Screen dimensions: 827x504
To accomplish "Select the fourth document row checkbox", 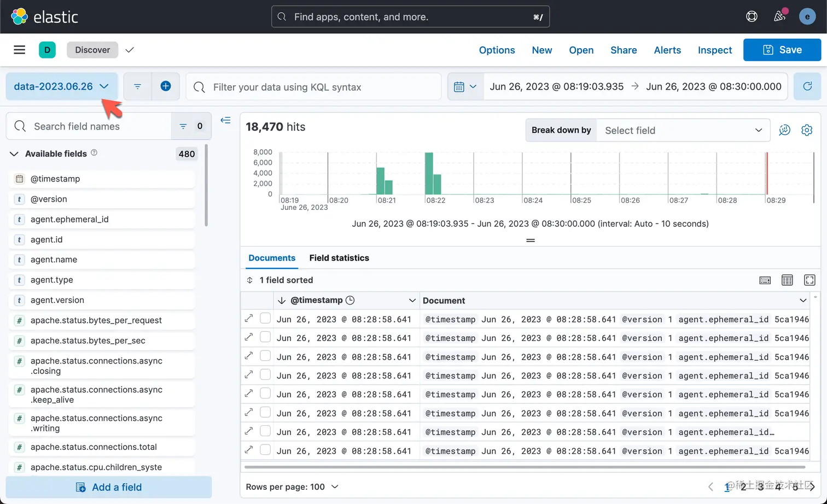I will (x=265, y=374).
